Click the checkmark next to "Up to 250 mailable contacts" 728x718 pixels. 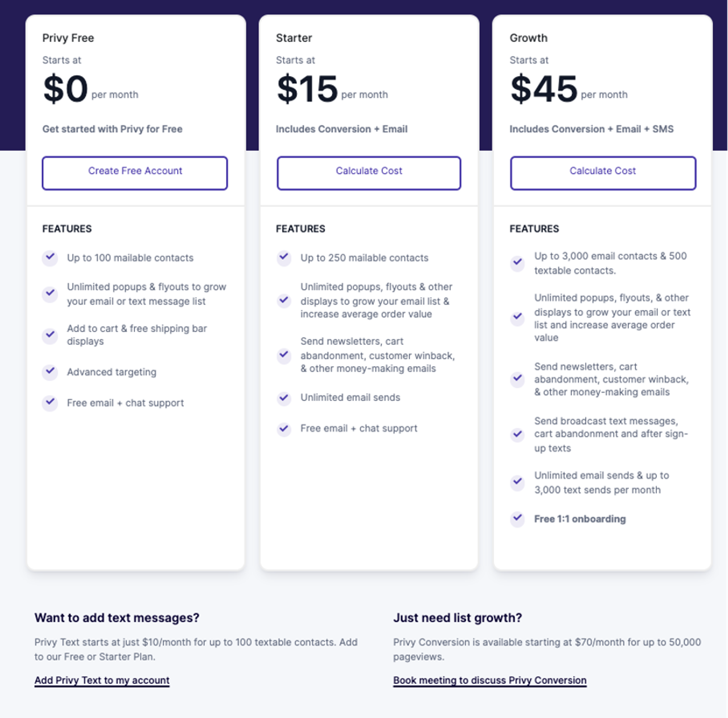coord(284,258)
